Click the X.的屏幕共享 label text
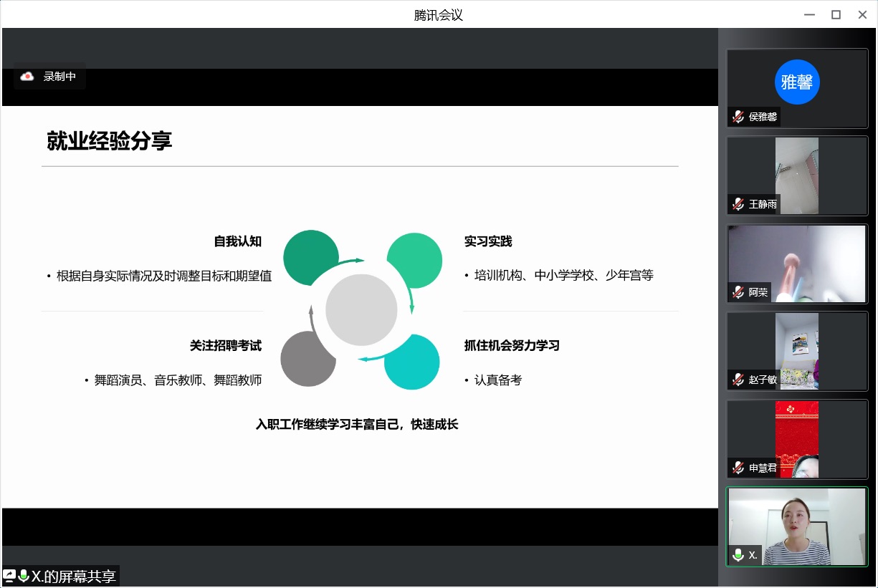Image resolution: width=878 pixels, height=588 pixels. click(x=74, y=576)
